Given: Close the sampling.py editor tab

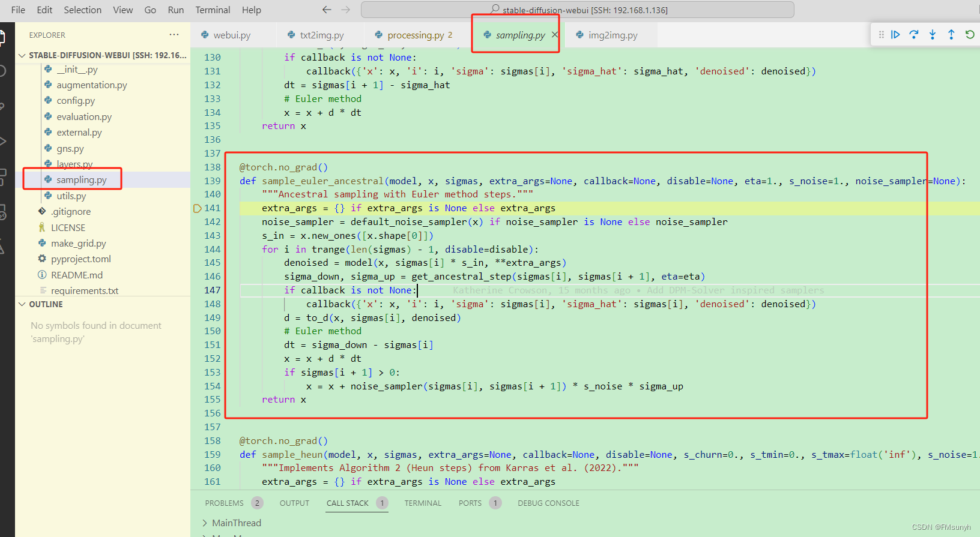Looking at the screenshot, I should 555,35.
